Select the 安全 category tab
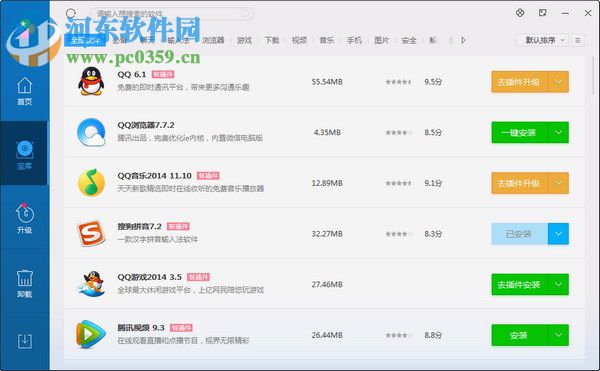This screenshot has width=600, height=371. click(409, 40)
